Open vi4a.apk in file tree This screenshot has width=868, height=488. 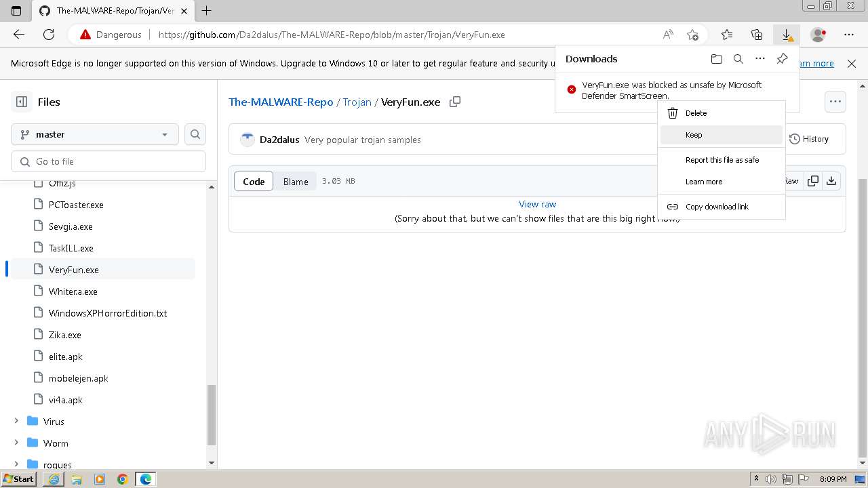[x=66, y=400]
